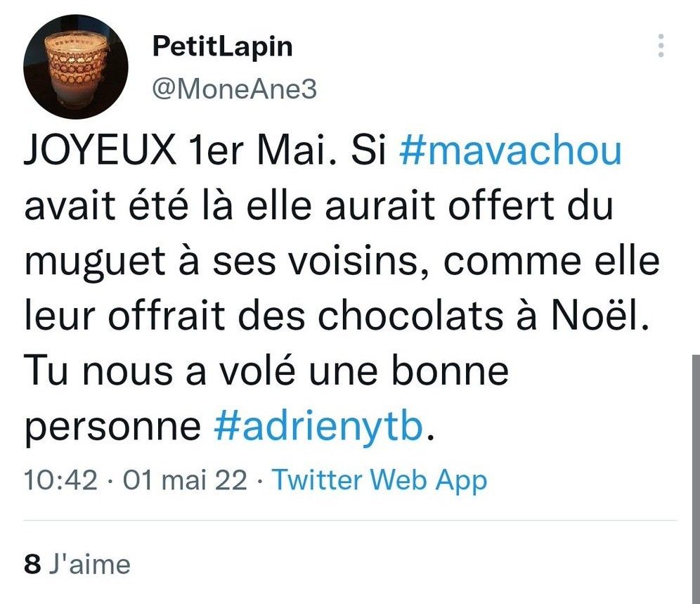Open the three-dot more options menu

tap(660, 45)
